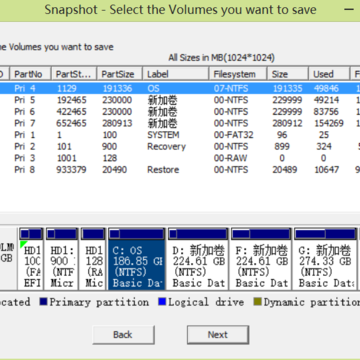360x360 pixels.
Task: Click the Back button
Action: (x=123, y=335)
